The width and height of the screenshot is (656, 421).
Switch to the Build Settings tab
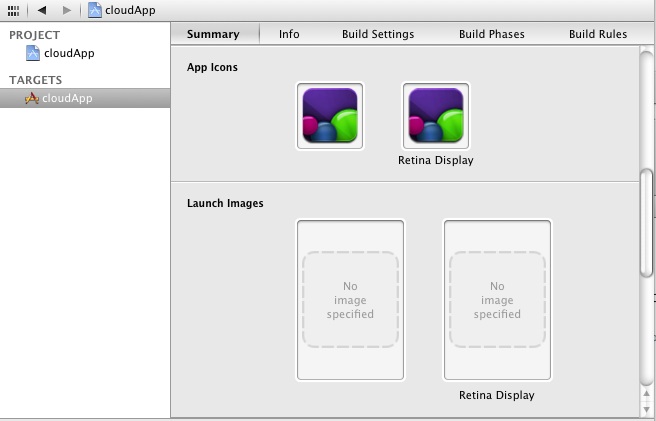click(x=378, y=34)
